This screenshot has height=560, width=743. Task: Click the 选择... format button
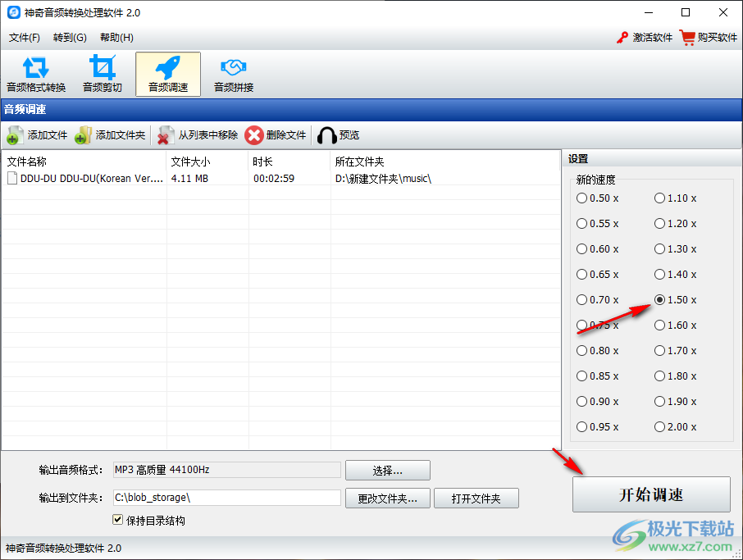pos(388,471)
